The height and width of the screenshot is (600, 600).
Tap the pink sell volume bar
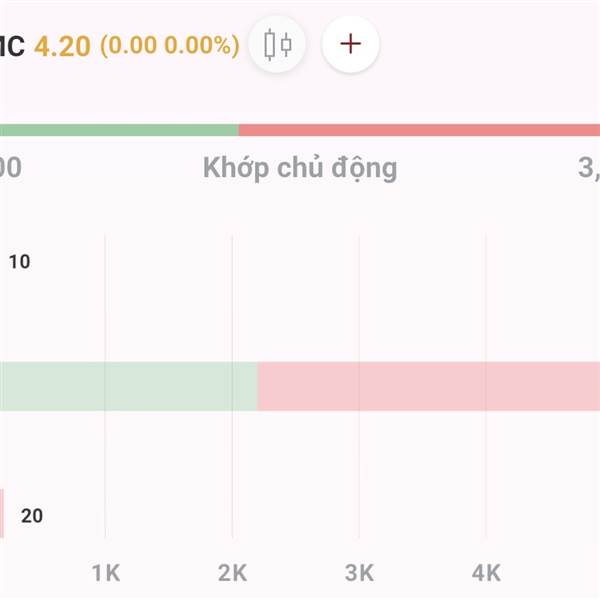[x=429, y=386]
